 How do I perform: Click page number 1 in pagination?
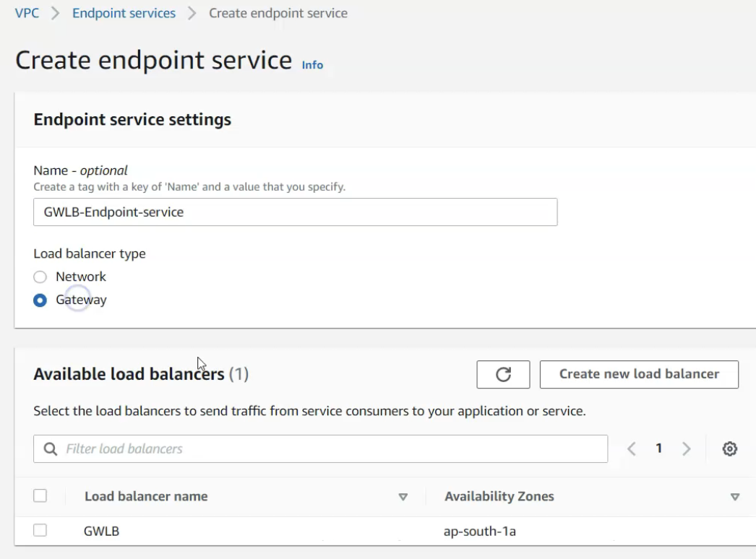click(x=658, y=448)
